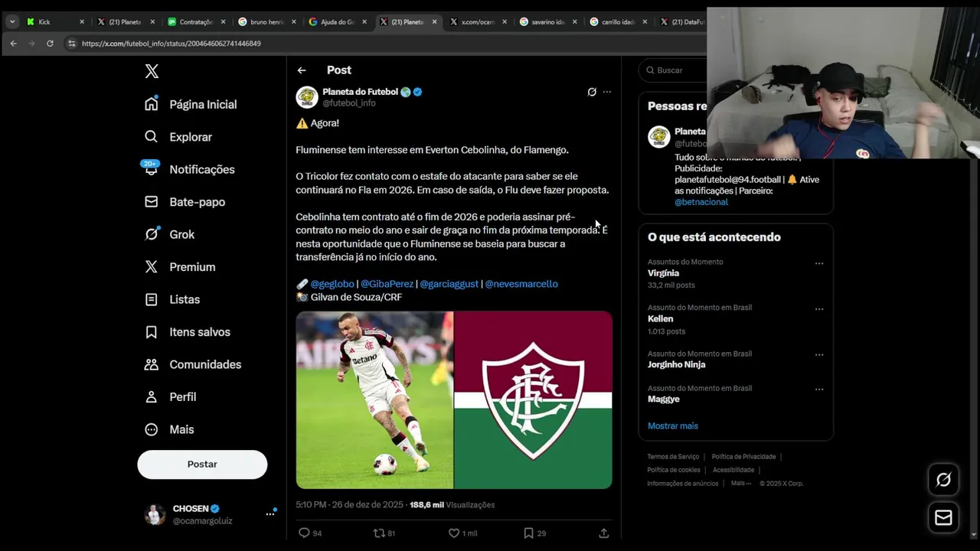
Task: Repost using the retweet icon
Action: (378, 533)
